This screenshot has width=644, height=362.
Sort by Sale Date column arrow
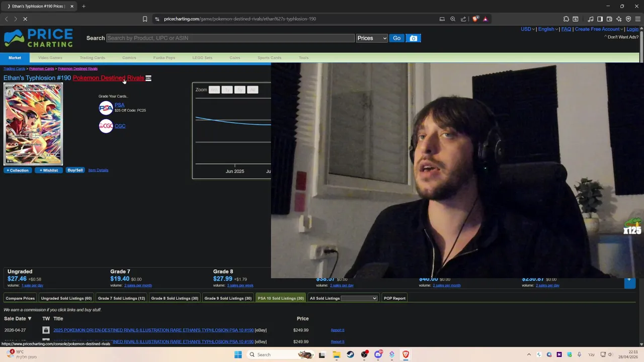[29, 319]
